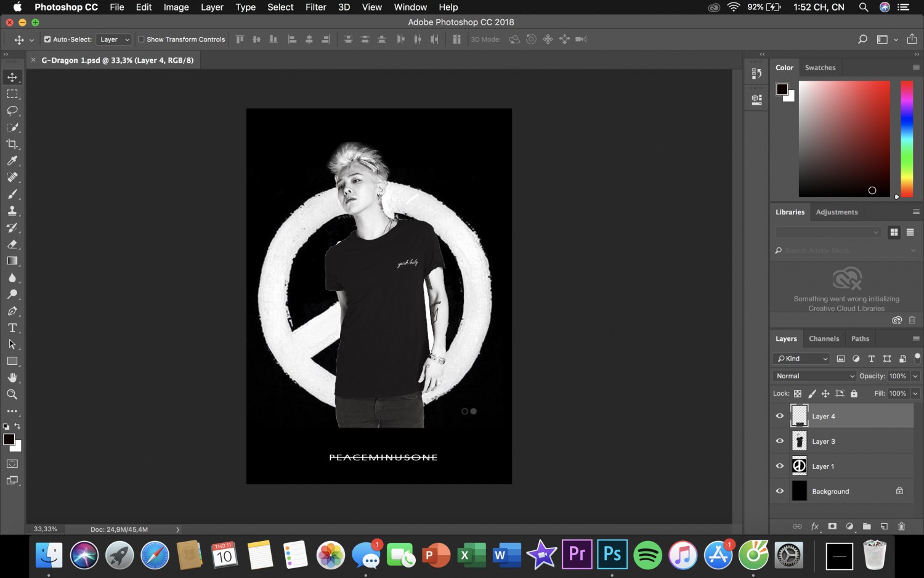Select the Zoom tool
Viewport: 924px width, 578px height.
coord(12,394)
